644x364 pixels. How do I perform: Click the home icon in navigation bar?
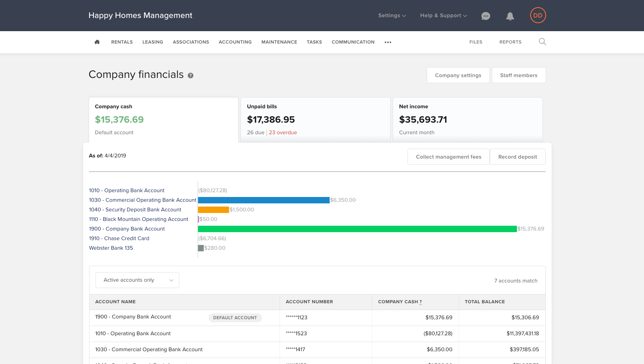[97, 42]
